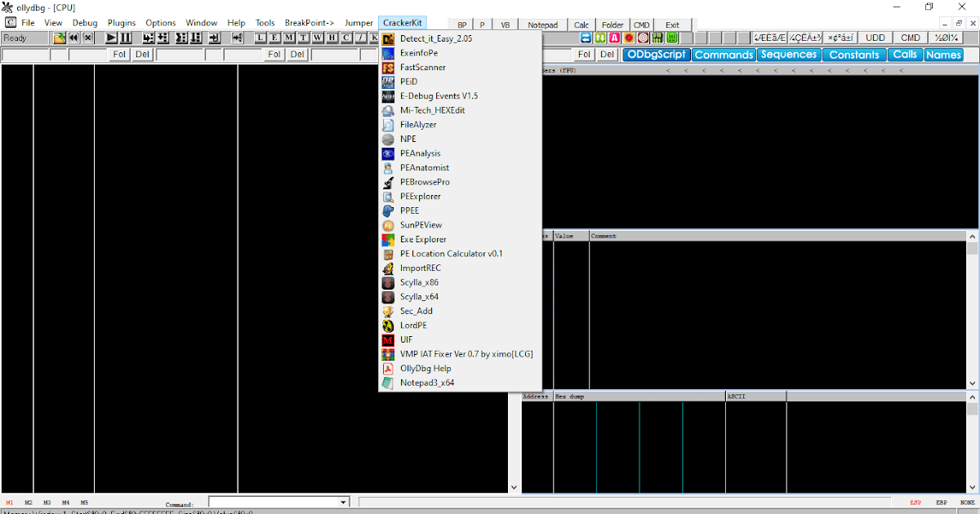
Task: Click the Exit button
Action: pos(672,24)
